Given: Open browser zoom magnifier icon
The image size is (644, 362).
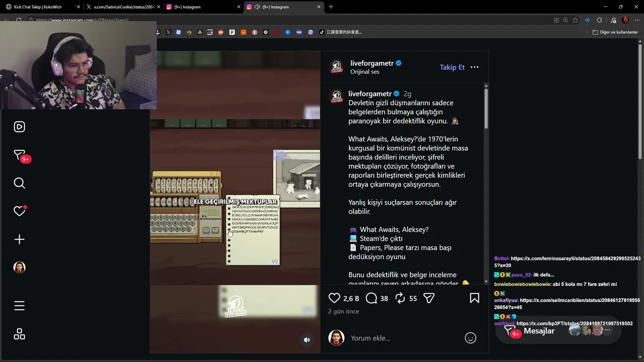Looking at the screenshot, I should coord(566,20).
